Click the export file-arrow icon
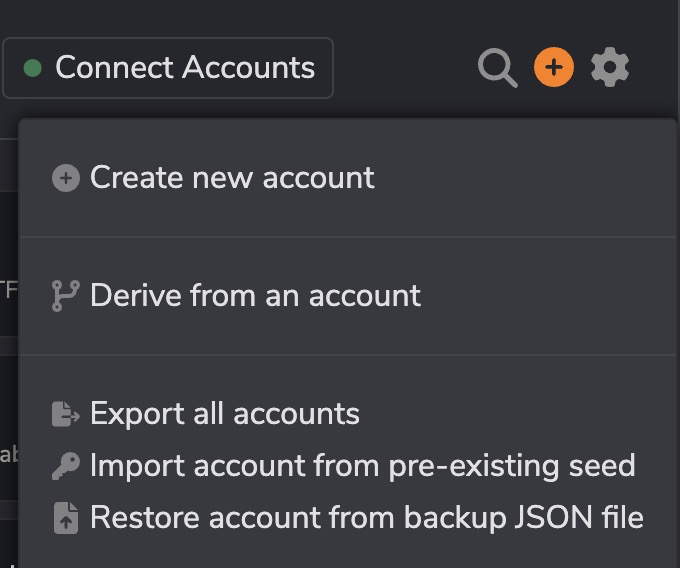The image size is (680, 568). click(x=66, y=414)
